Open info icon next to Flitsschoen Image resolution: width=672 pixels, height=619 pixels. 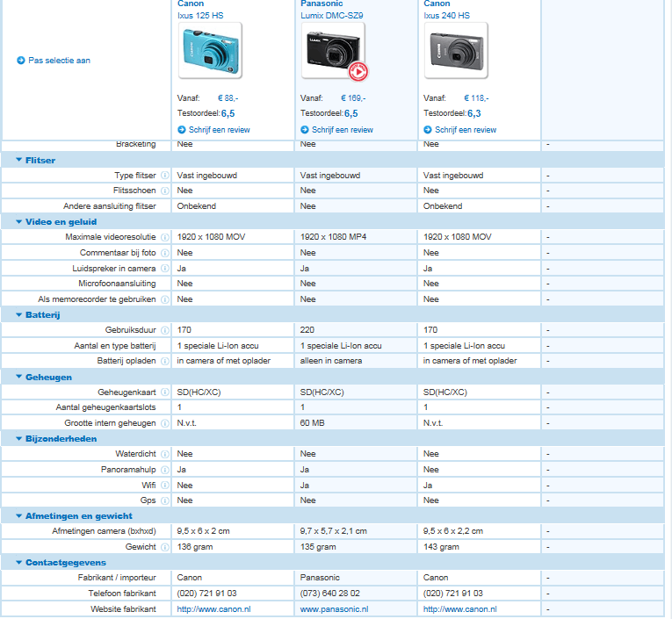164,191
